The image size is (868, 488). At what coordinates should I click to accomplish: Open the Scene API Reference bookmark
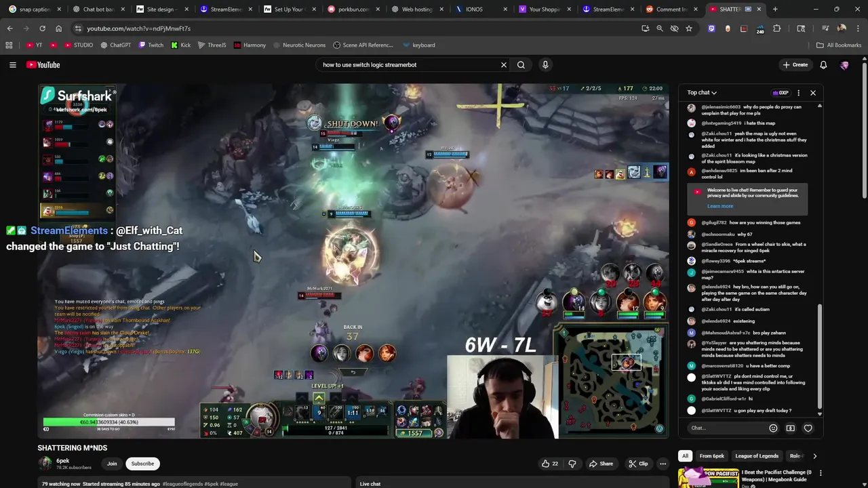pyautogui.click(x=363, y=45)
